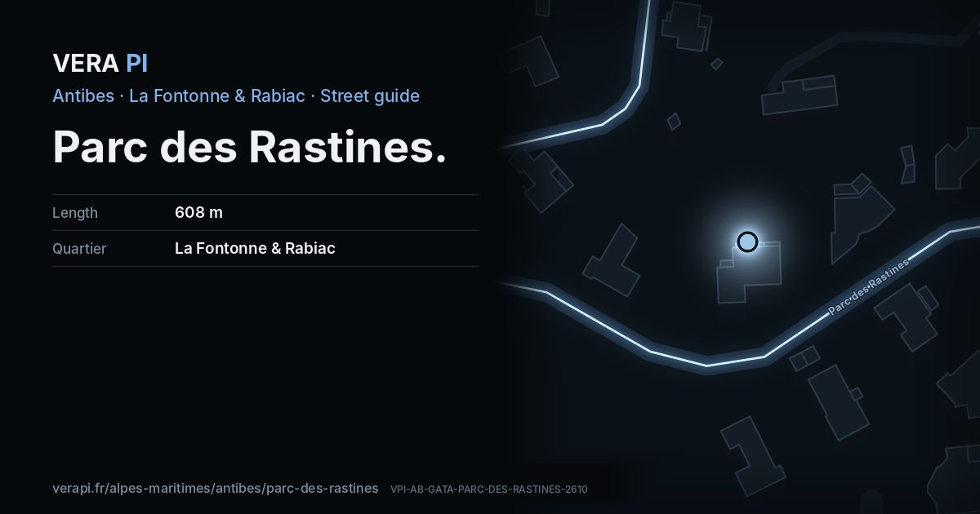Open the La Fontonne & Rabiac breadcrumb
980x514 pixels.
point(217,95)
